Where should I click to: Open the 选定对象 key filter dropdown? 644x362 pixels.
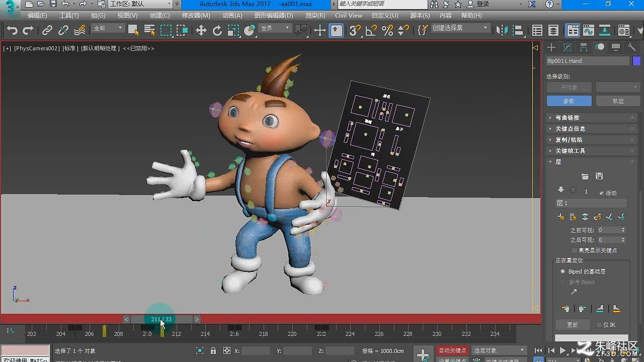coord(499,350)
